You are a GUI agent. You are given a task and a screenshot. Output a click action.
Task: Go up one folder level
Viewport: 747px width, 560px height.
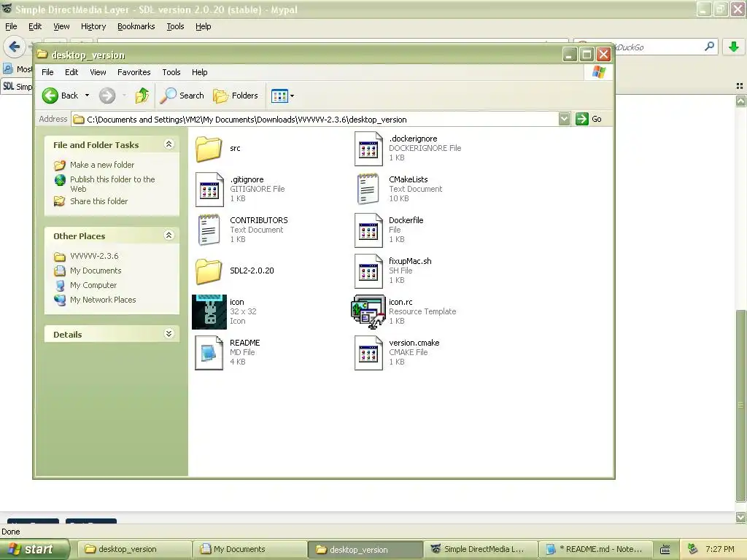(142, 96)
